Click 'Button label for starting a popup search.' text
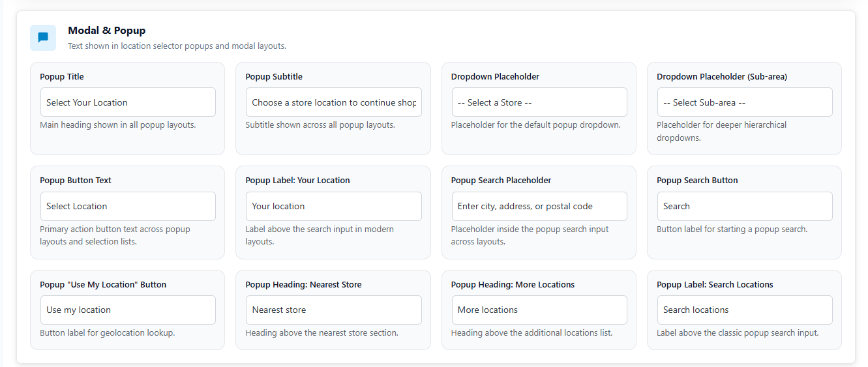This screenshot has height=367, width=868. pyautogui.click(x=732, y=229)
